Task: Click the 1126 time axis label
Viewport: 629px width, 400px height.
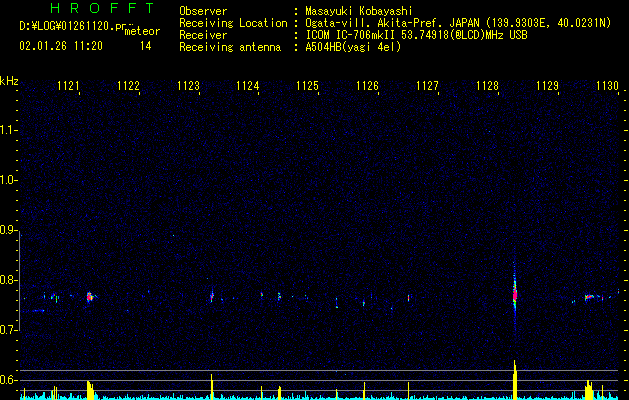Action: click(368, 86)
